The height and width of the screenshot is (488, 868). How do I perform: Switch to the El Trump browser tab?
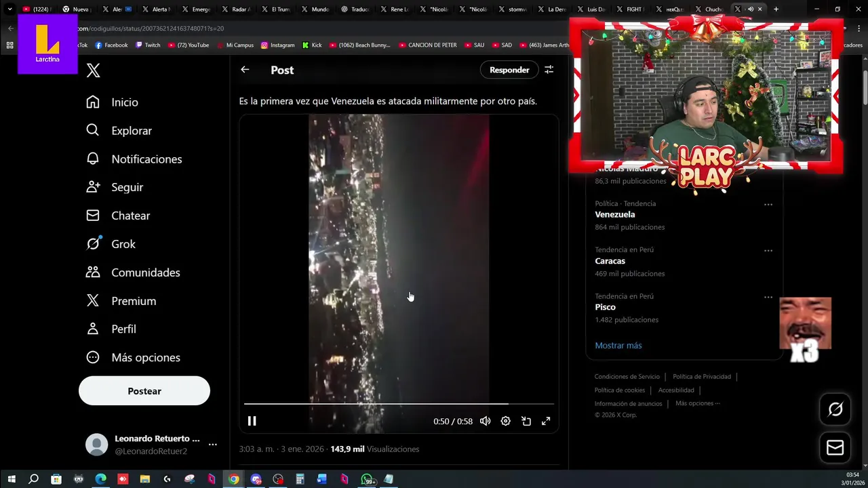coord(277,9)
